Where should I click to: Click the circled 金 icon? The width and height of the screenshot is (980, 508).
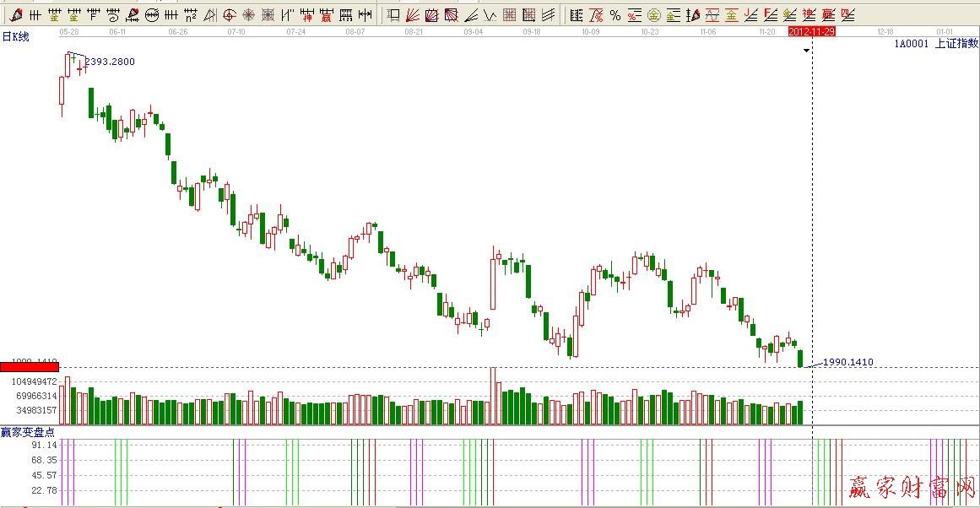click(x=653, y=14)
